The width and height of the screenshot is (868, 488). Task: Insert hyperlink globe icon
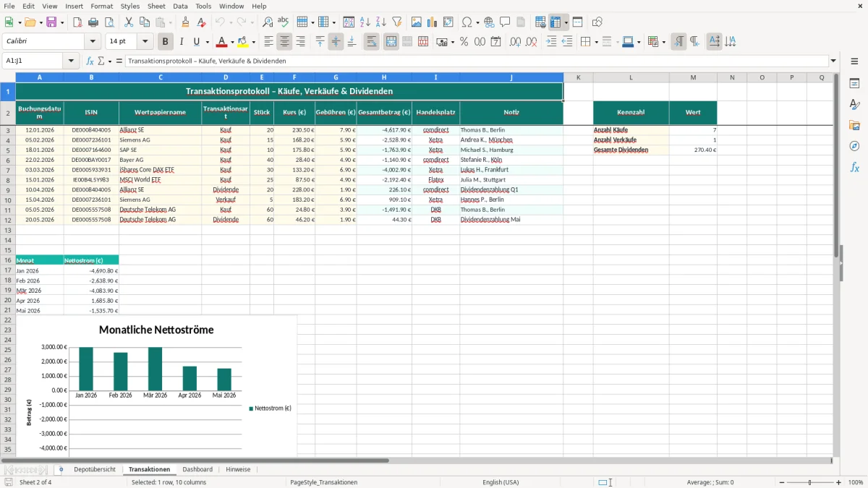[x=489, y=22]
